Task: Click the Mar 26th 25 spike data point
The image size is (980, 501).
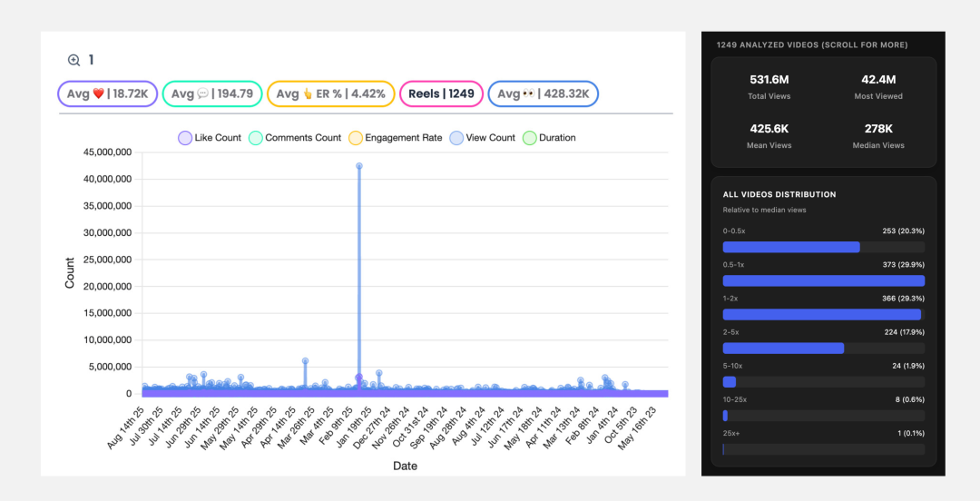Action: click(x=305, y=360)
